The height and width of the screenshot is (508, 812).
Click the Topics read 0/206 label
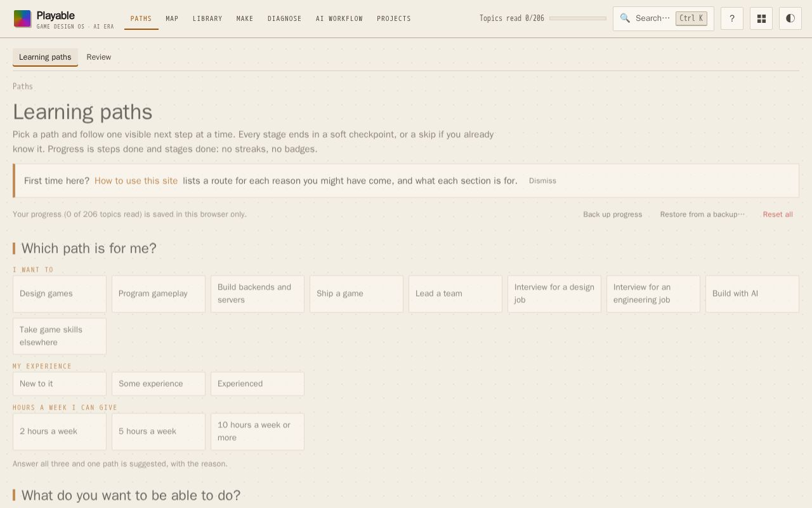[x=512, y=18]
